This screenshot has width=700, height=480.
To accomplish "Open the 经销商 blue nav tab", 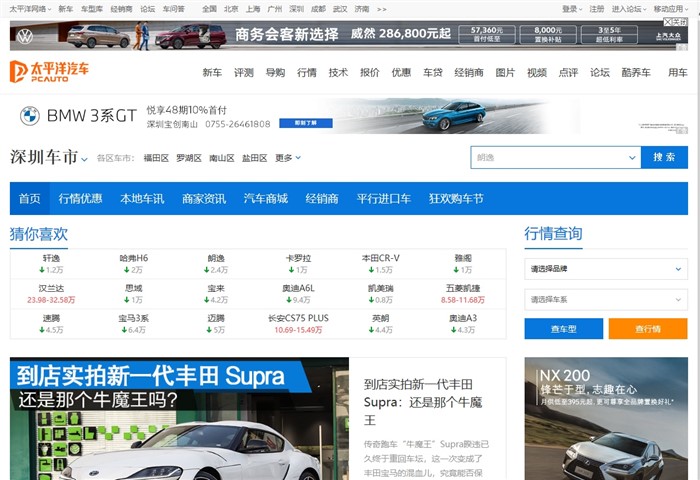I will pyautogui.click(x=322, y=199).
